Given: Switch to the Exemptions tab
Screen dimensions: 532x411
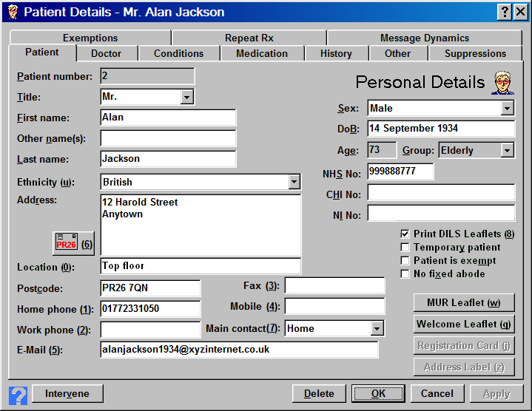Looking at the screenshot, I should point(90,38).
